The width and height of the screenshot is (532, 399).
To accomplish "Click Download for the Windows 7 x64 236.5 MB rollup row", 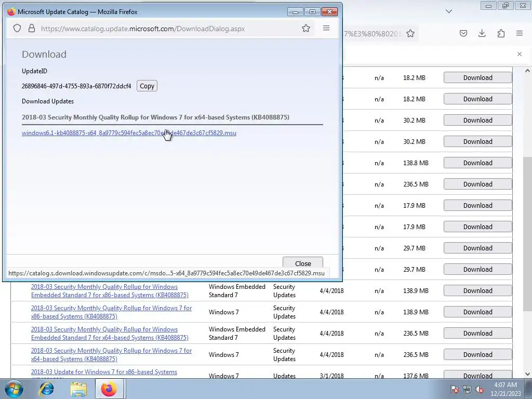I will (478, 354).
